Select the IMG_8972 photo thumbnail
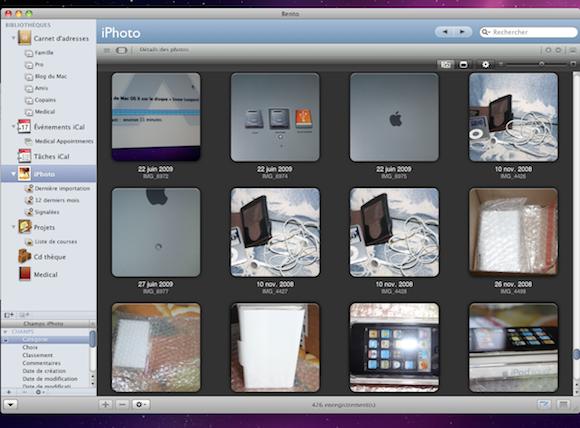 [x=156, y=117]
